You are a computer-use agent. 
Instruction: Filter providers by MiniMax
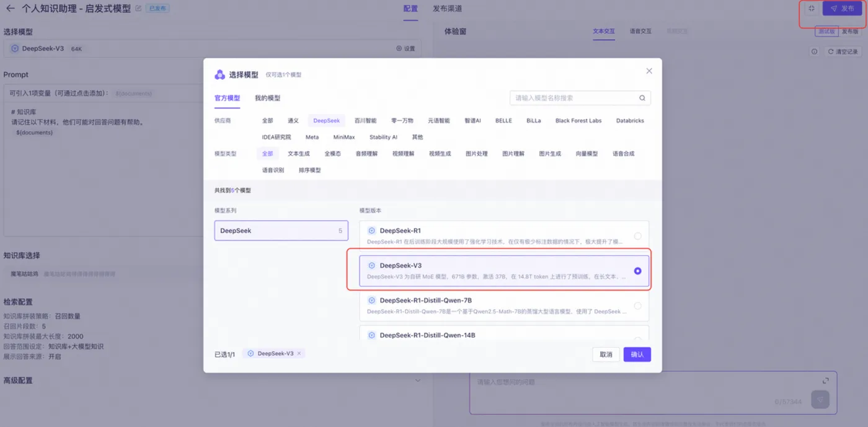(x=344, y=137)
